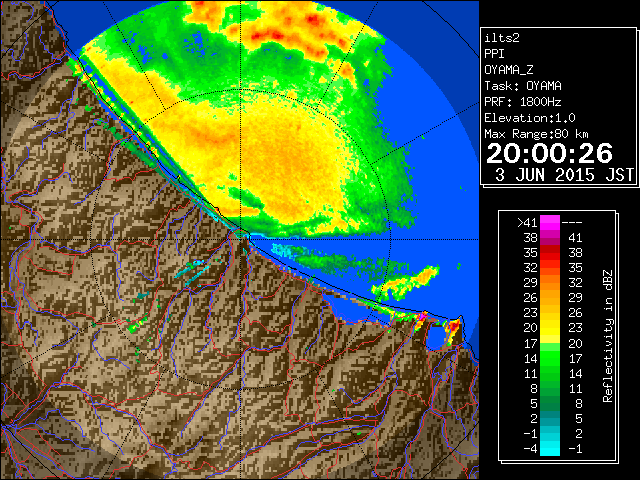Click the 20:00:26 timestamp
This screenshot has width=640, height=480.
549,153
